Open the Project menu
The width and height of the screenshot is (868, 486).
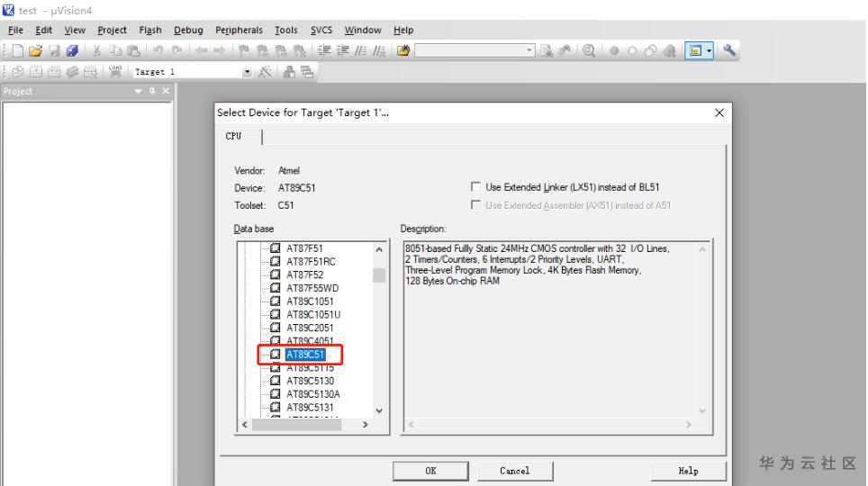(112, 30)
